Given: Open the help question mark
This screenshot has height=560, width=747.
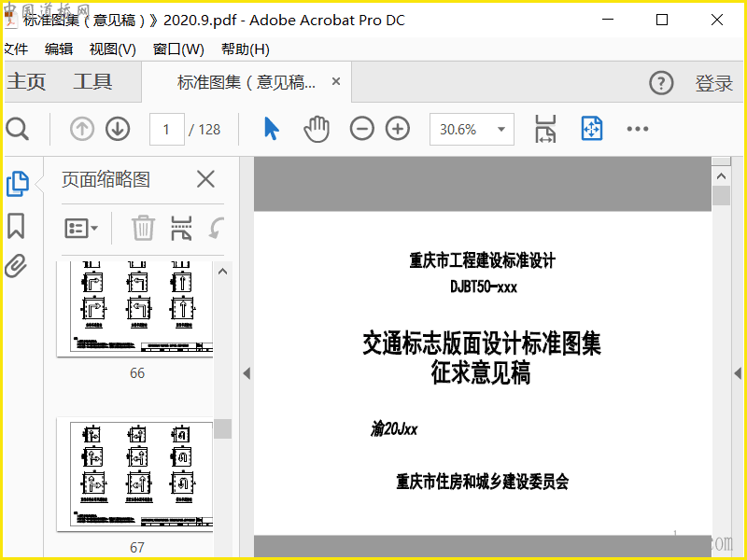Looking at the screenshot, I should 661,83.
